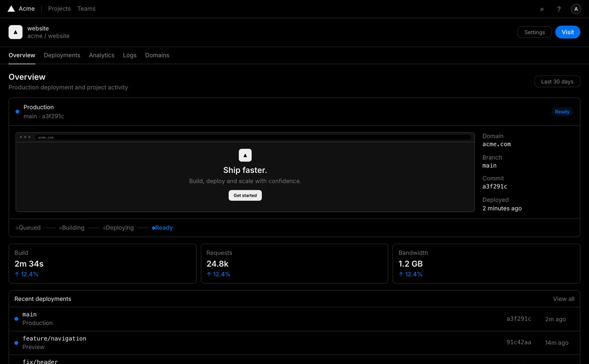Open the Ship faster site preview thumbnail

pos(245,172)
